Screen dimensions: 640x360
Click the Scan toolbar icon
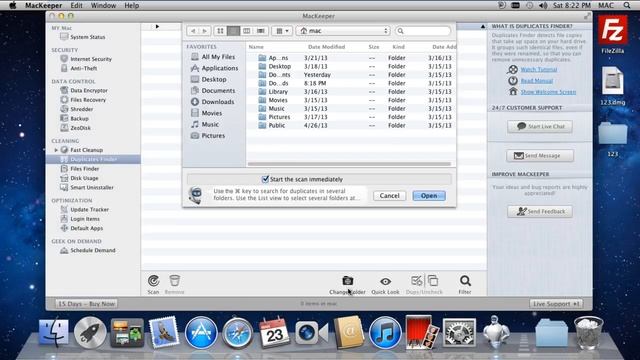coord(153,281)
